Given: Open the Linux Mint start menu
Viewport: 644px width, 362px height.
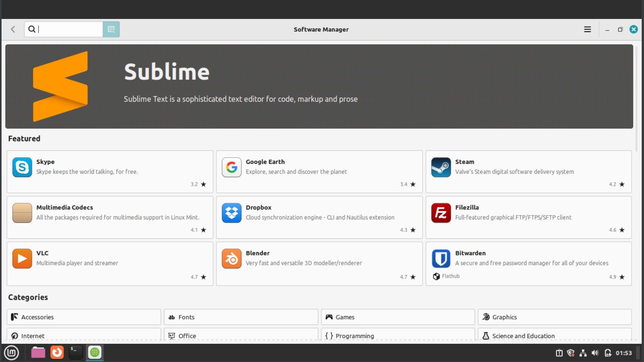Looking at the screenshot, I should (11, 352).
